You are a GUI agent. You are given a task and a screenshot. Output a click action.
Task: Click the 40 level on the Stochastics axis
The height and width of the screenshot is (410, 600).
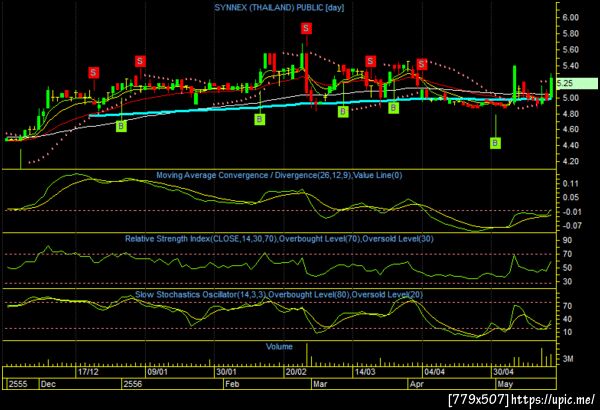(567, 319)
